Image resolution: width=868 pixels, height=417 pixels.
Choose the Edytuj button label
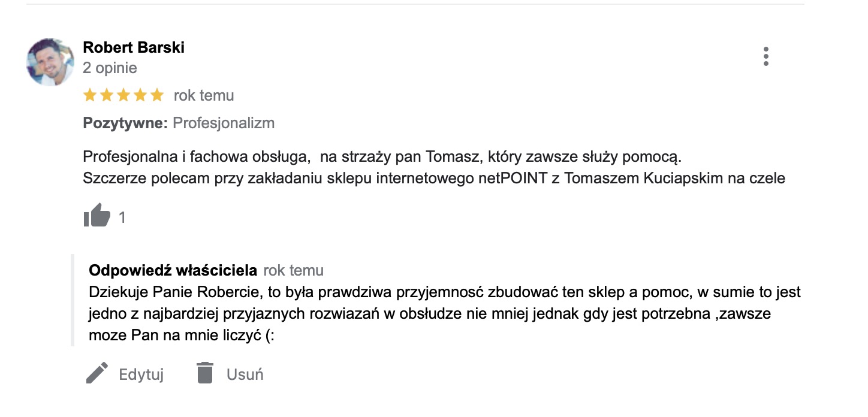pyautogui.click(x=141, y=374)
